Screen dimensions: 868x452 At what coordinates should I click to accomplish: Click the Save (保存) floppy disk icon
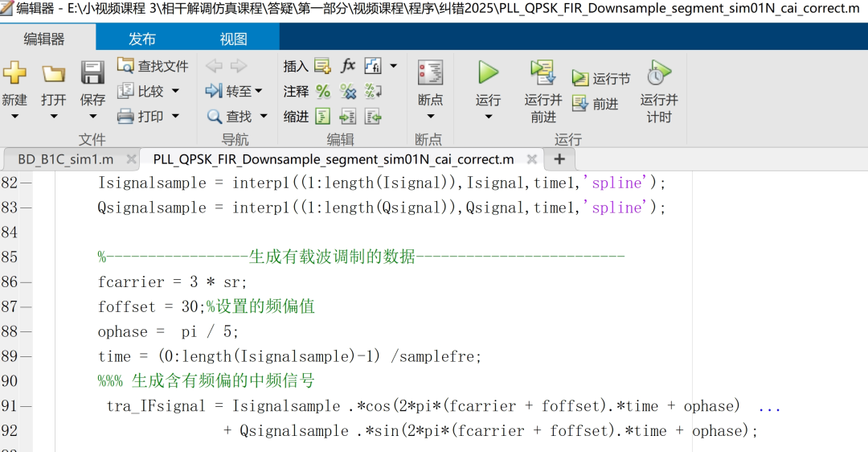coord(92,74)
